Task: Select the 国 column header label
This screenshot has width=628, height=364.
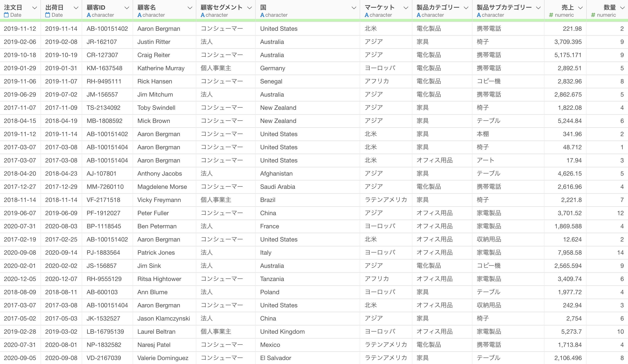Action: [263, 7]
